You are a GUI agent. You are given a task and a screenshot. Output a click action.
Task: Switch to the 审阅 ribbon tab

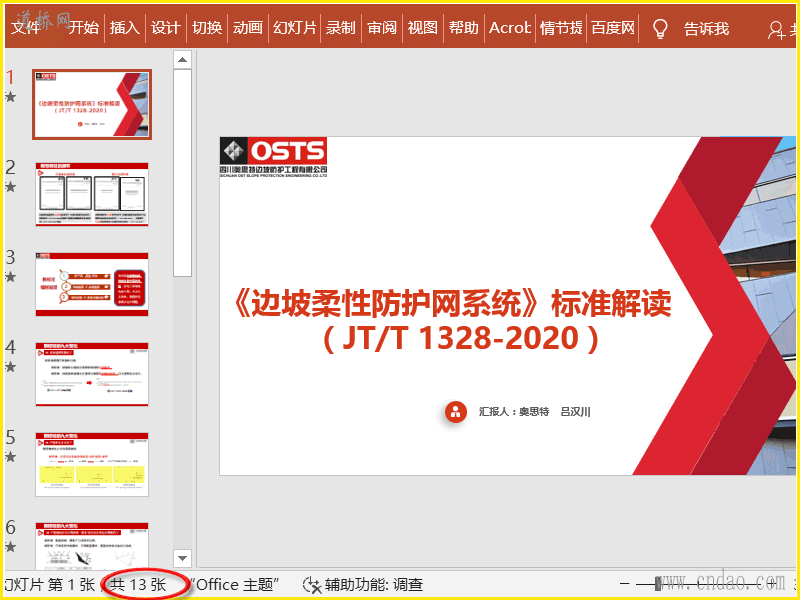pyautogui.click(x=382, y=28)
